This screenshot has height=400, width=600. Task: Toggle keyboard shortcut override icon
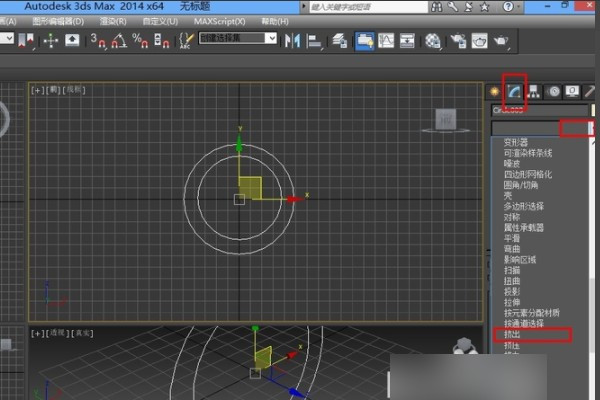point(72,40)
